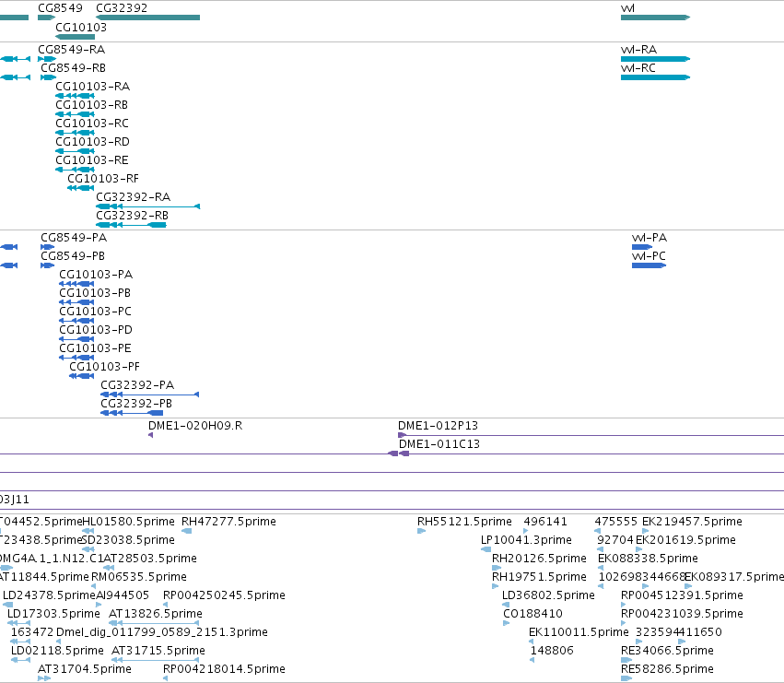Viewport: 784px width, 683px height.
Task: Select the AT31704.5prime EST label
Action: [85, 669]
